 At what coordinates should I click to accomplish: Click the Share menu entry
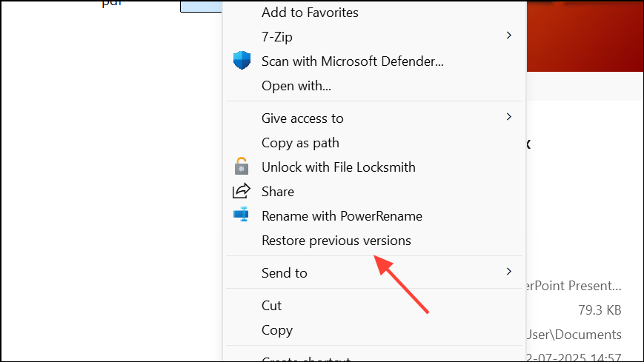(278, 192)
